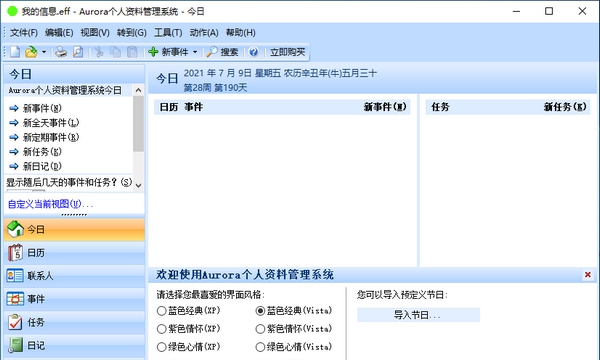Select the 任务 checkmark icon in navigation
The height and width of the screenshot is (360, 600).
[x=15, y=322]
